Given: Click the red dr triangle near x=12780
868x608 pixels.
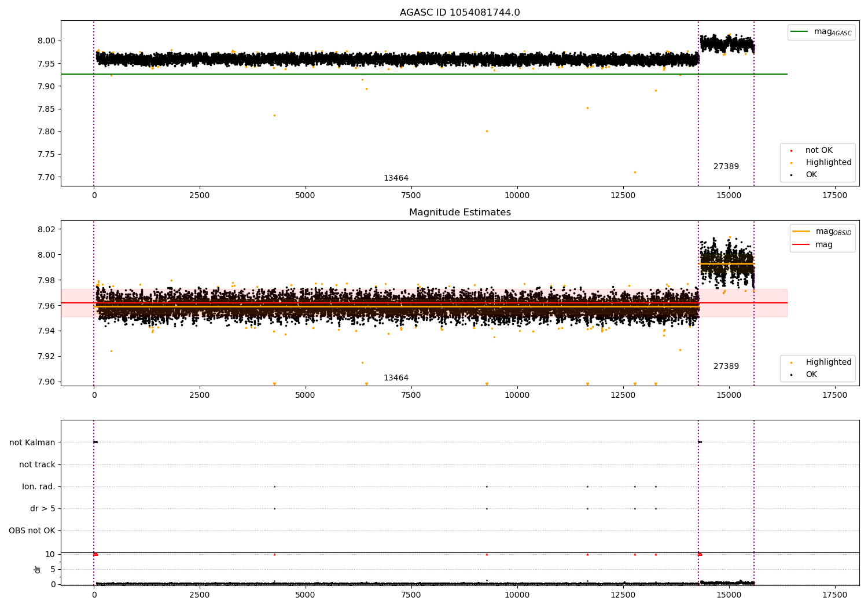Looking at the screenshot, I should pos(635,554).
